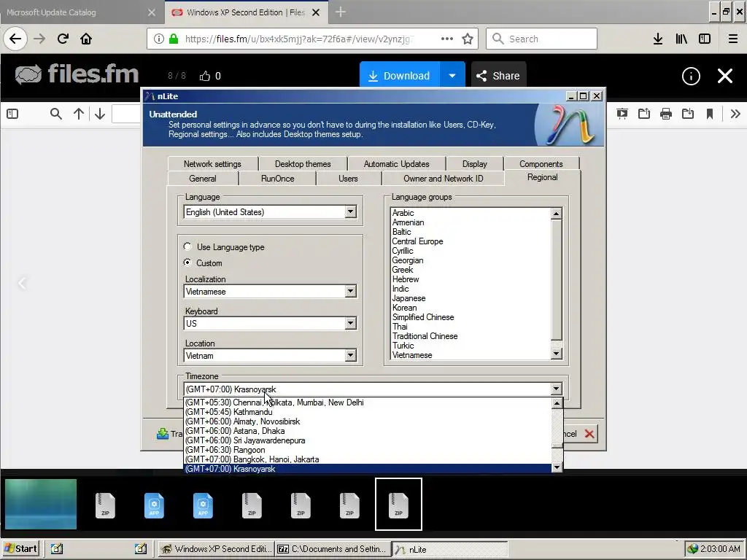The image size is (747, 560).
Task: Toggle the Firefox sidebar icon in toolbar
Action: point(705,39)
